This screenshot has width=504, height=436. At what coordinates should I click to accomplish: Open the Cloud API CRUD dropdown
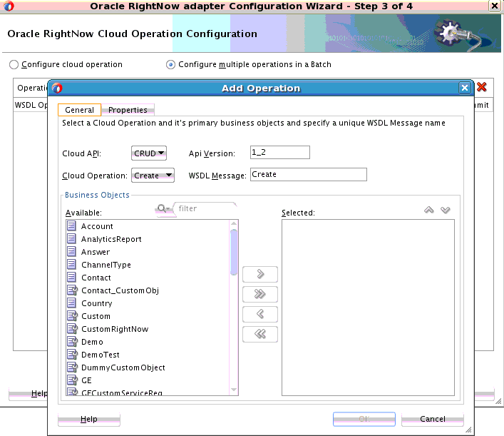tap(149, 153)
